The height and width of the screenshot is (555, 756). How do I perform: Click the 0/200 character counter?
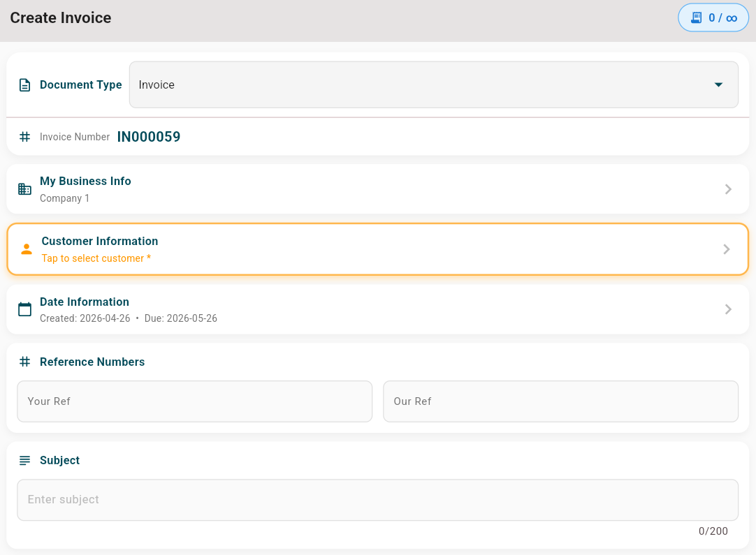tap(713, 531)
